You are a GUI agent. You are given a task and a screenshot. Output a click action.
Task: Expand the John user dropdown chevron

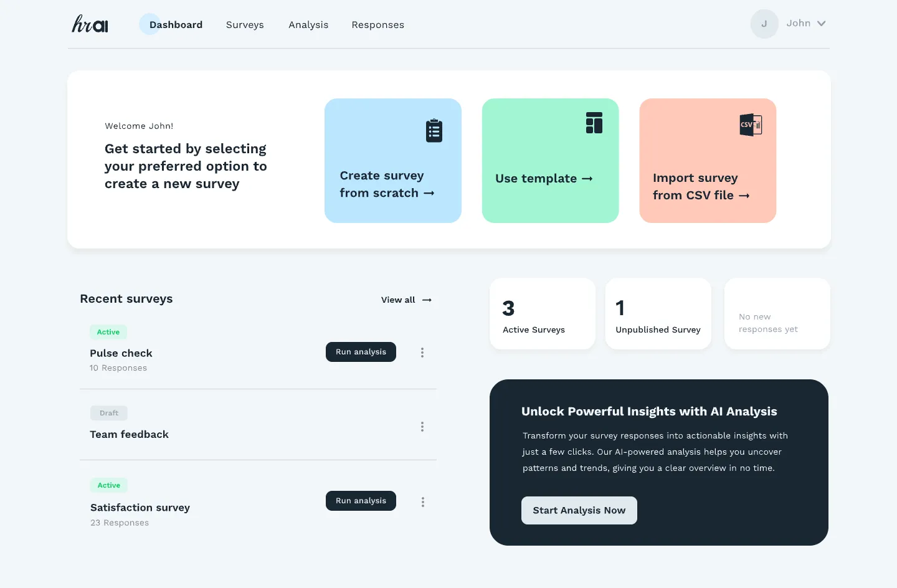[822, 24]
